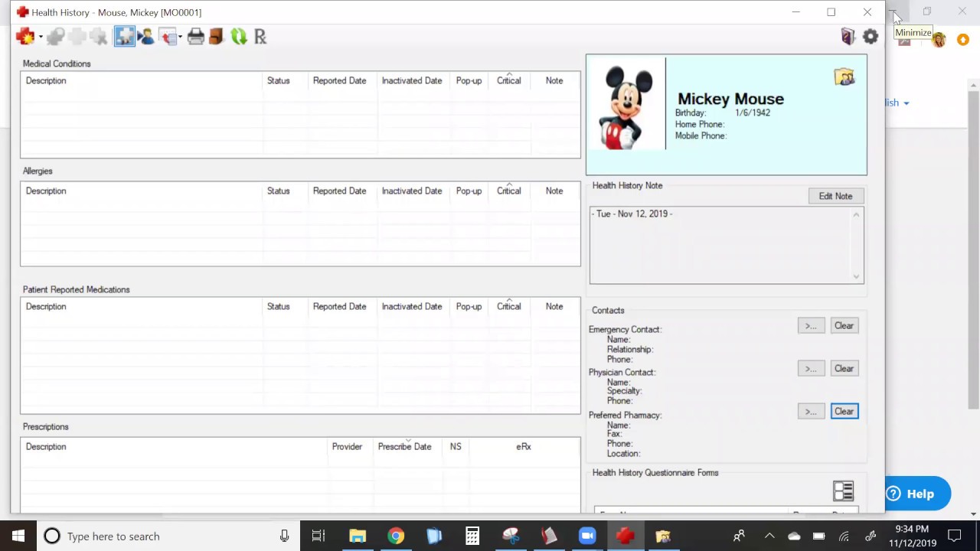Click the eRx column header in Prescriptions
Screen dimensions: 980x551
524,446
